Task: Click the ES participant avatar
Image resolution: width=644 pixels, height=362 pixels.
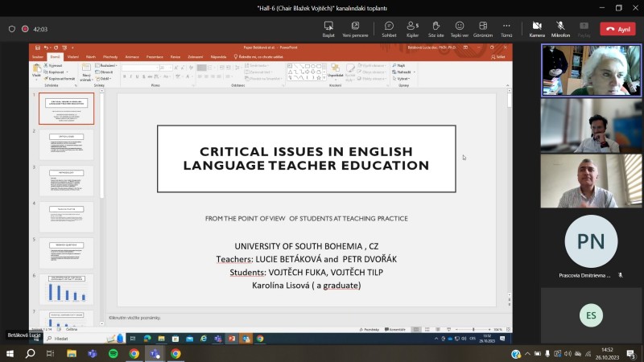Action: pyautogui.click(x=591, y=315)
